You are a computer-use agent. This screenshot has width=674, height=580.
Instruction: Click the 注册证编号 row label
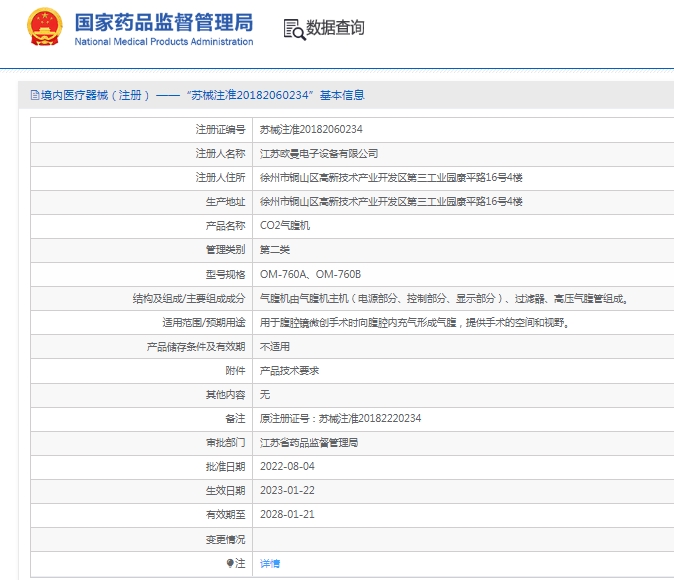point(221,129)
